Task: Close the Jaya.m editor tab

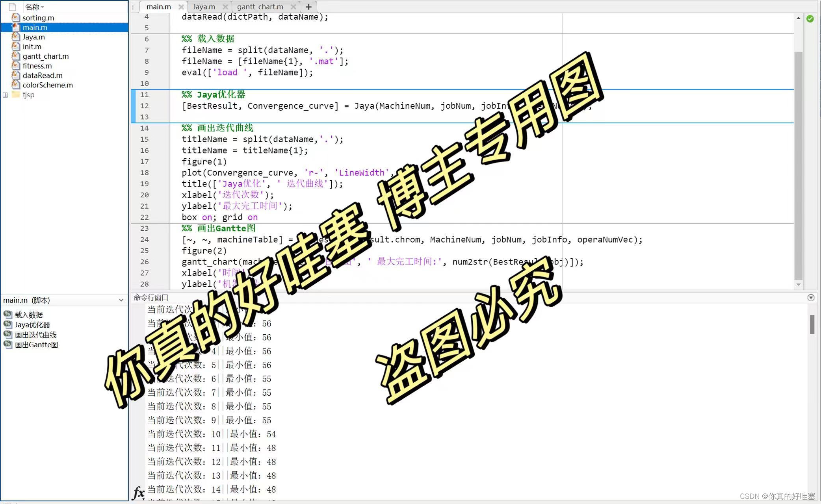Action: (x=225, y=7)
